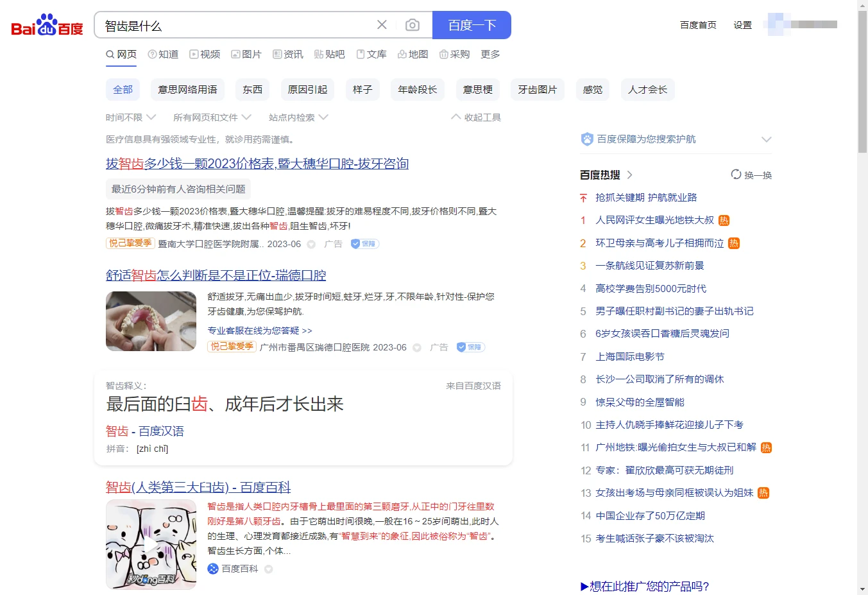This screenshot has height=595, width=868.
Task: Select the 样子 filter chip
Action: 362,90
